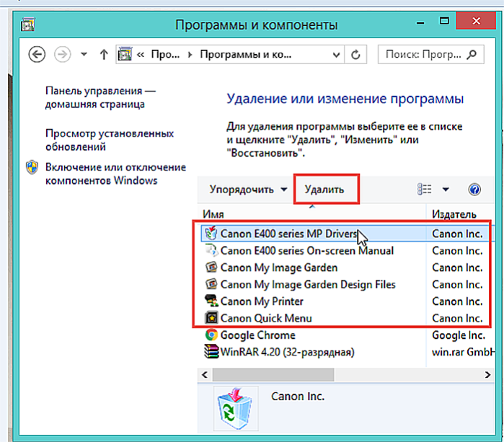The height and width of the screenshot is (442, 504).
Task: Expand the breadcrumb arrow after 'Про...'
Action: point(190,55)
